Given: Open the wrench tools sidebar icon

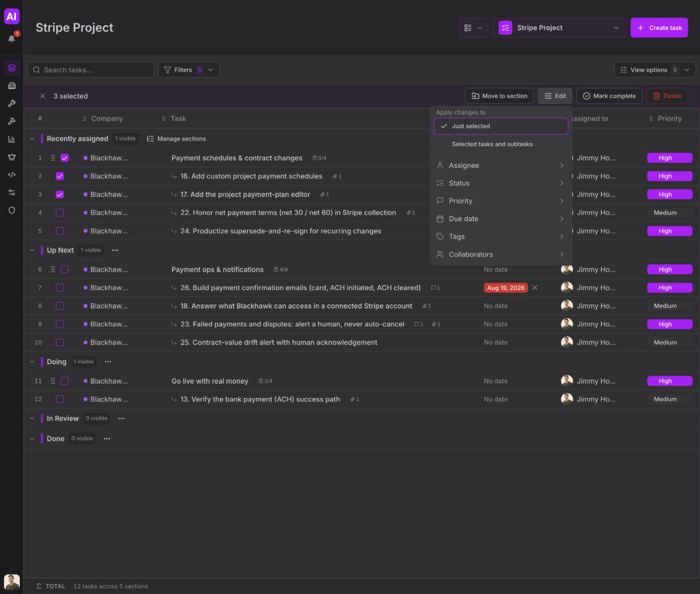Looking at the screenshot, I should click(x=12, y=103).
